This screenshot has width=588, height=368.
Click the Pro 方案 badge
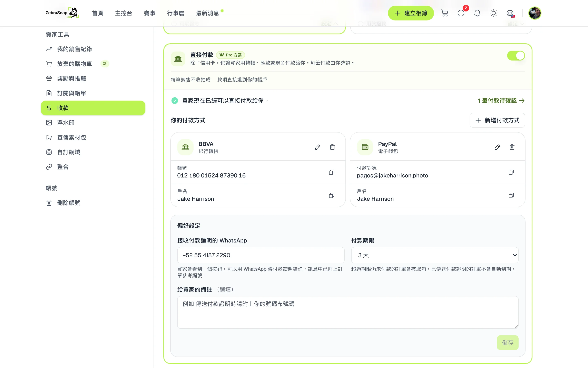[230, 55]
